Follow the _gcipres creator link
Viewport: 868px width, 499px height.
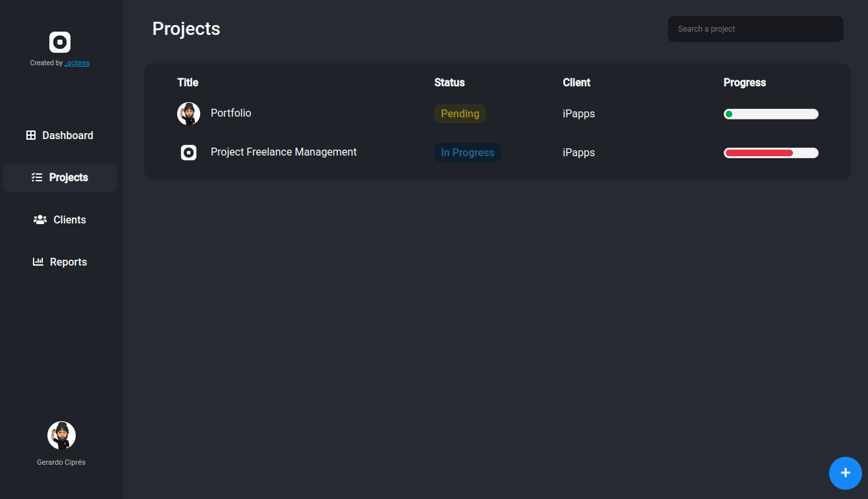pos(77,63)
